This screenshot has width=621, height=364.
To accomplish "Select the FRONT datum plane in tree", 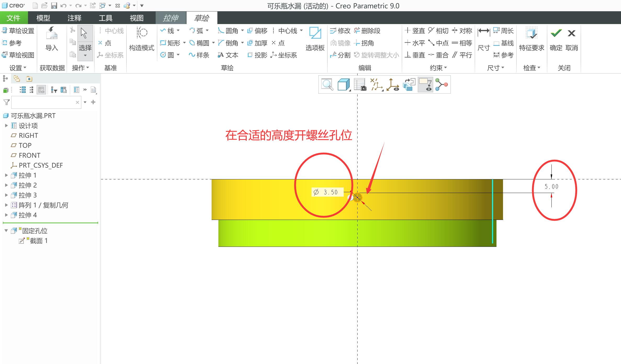I will tap(29, 155).
